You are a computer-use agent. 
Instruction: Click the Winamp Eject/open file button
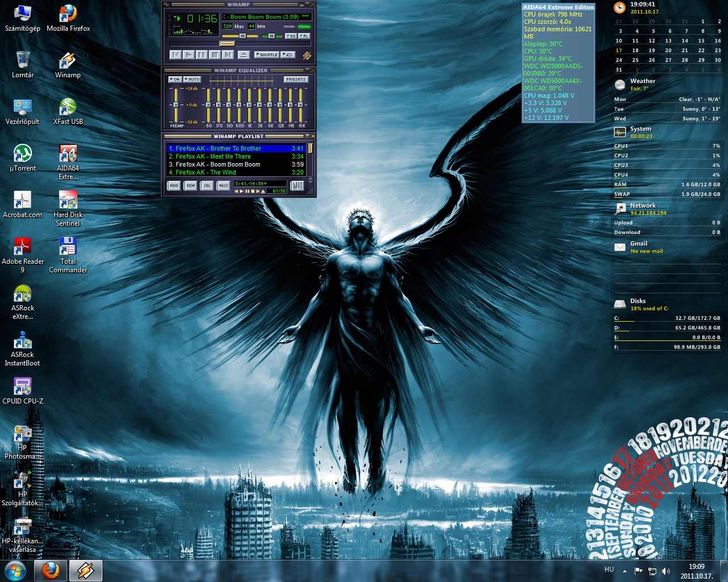tap(243, 55)
